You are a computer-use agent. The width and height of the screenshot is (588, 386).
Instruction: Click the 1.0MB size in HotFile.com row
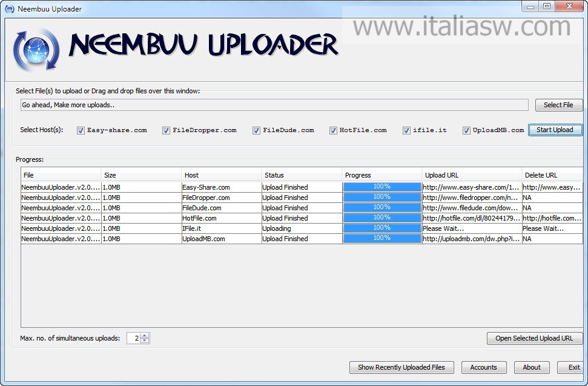click(141, 218)
